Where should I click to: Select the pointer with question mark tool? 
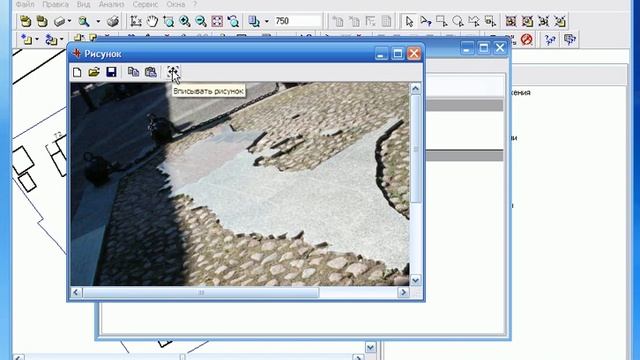point(425,21)
